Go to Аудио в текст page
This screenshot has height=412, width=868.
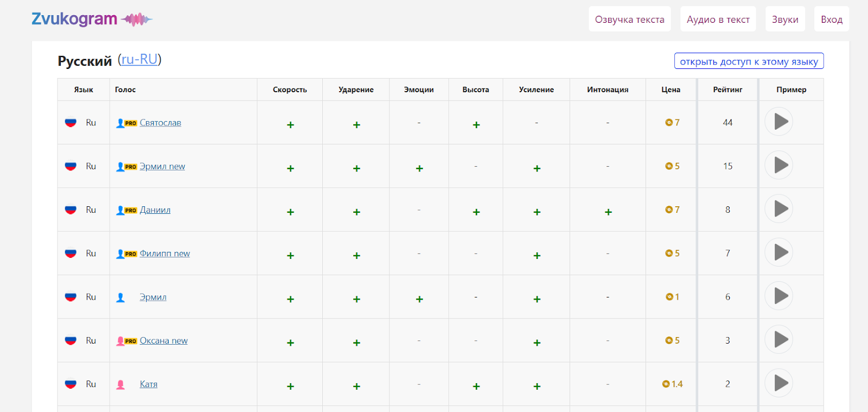(718, 20)
